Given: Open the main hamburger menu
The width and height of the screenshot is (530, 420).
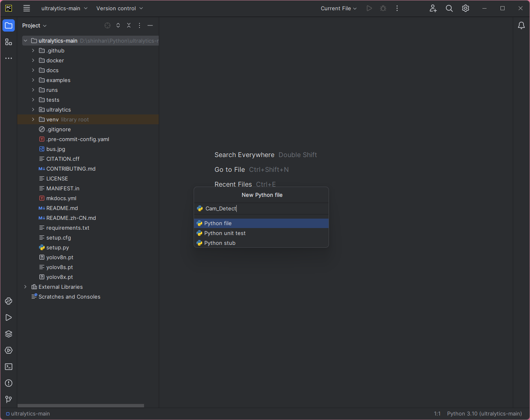Looking at the screenshot, I should 27,8.
